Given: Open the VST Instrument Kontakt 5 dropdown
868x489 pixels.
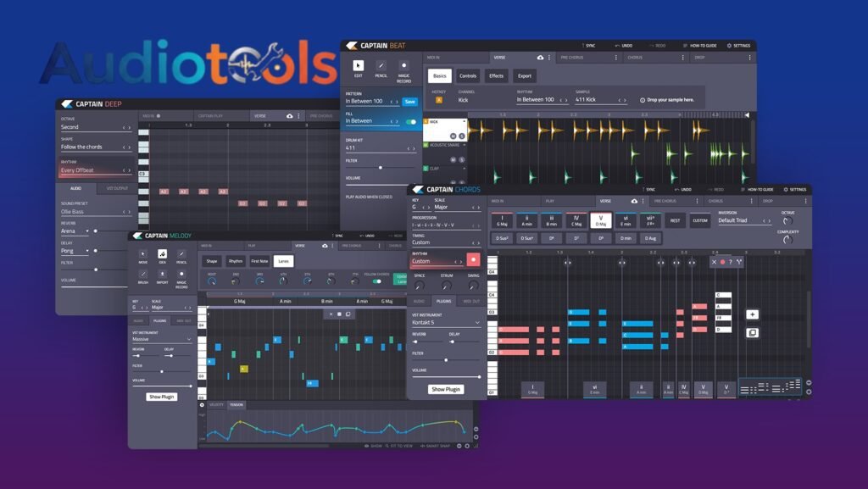Looking at the screenshot, I should 446,323.
